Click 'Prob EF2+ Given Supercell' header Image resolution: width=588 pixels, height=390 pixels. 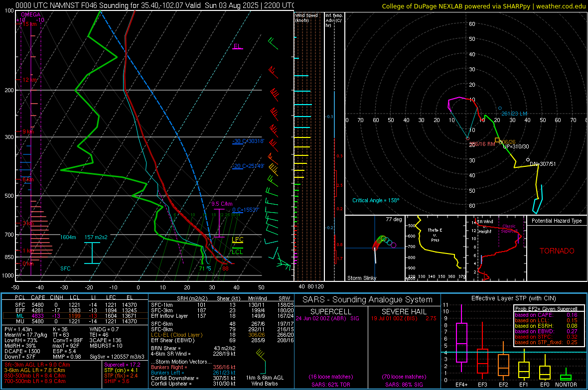(x=546, y=309)
